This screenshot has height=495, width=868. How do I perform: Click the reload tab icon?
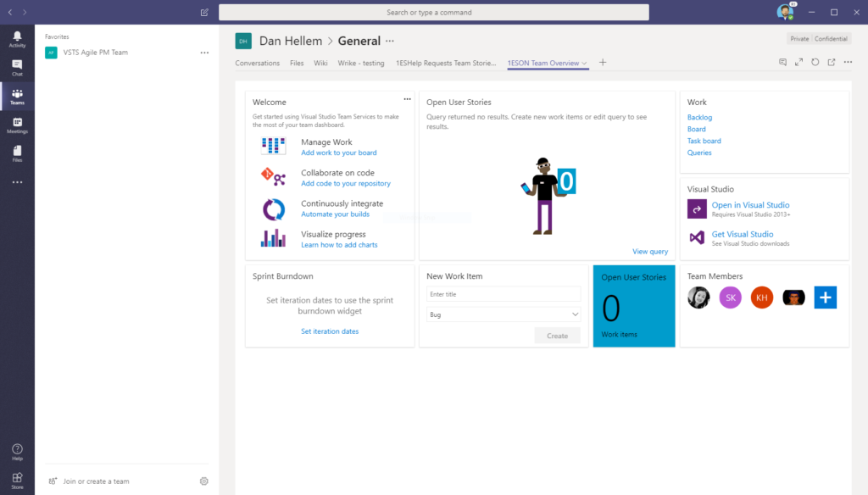pyautogui.click(x=815, y=63)
